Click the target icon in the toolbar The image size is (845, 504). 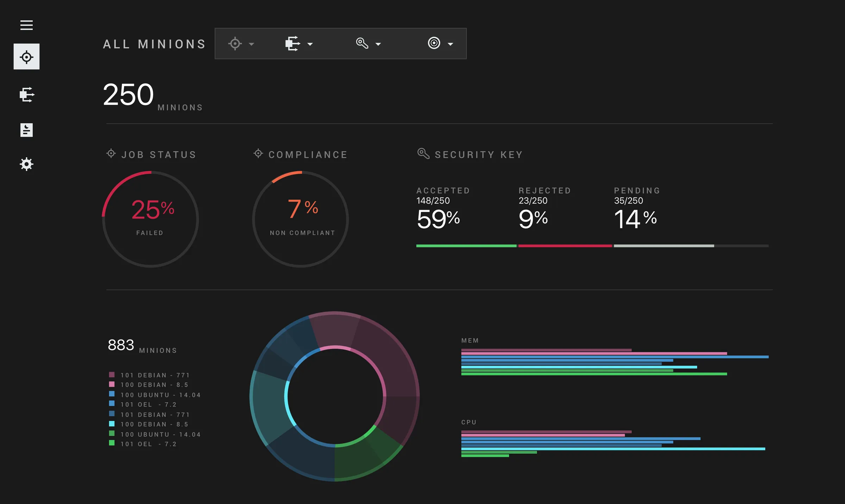coord(235,43)
